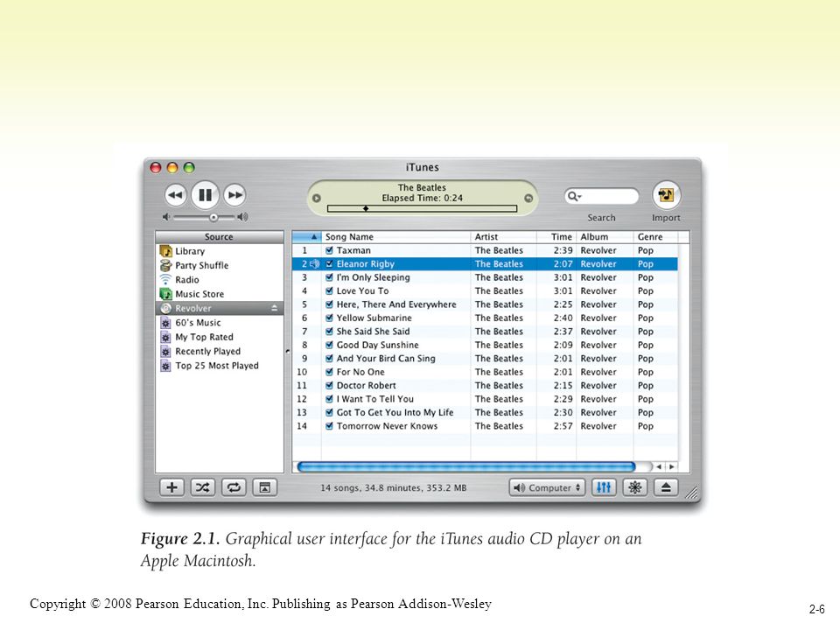Toggle the artwork viewer button
The width and height of the screenshot is (840, 630).
coord(264,487)
